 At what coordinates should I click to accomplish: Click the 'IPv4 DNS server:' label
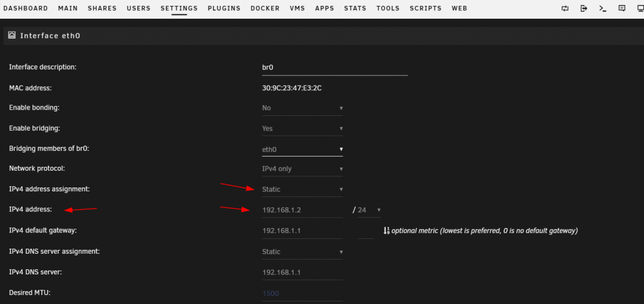click(x=35, y=272)
